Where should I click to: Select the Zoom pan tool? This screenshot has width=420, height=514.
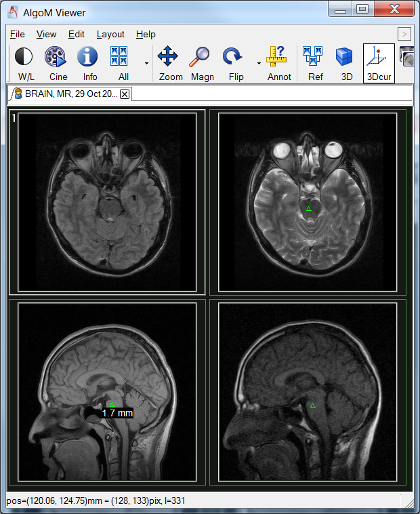point(169,64)
